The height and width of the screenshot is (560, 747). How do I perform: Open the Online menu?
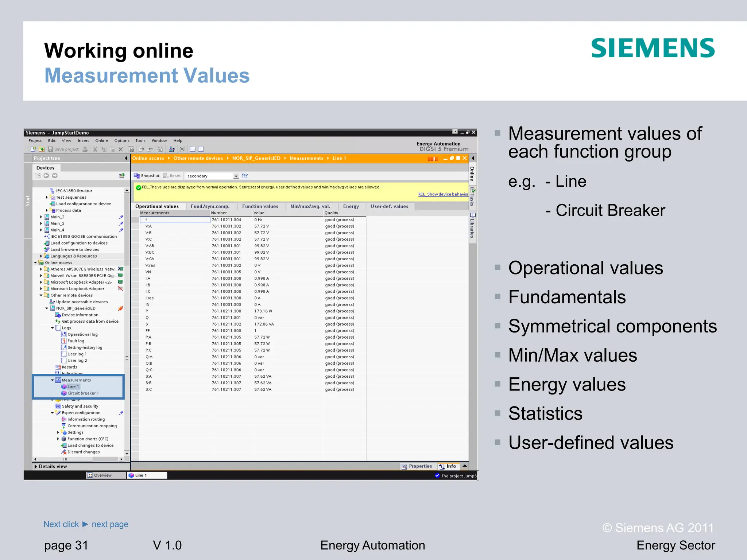click(101, 141)
